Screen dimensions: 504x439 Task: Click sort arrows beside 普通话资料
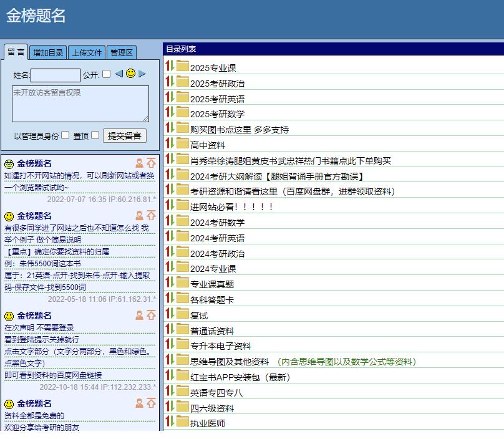click(x=170, y=329)
